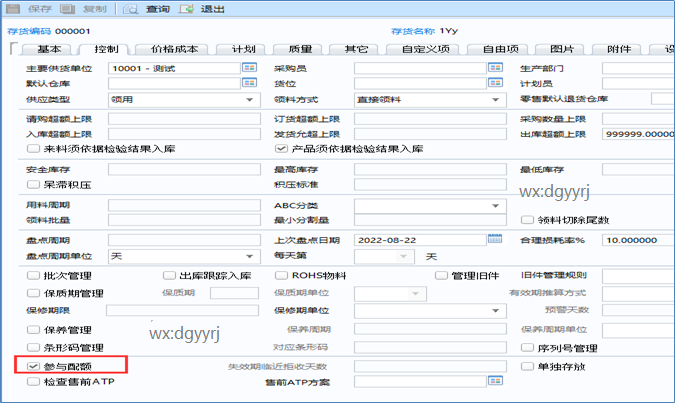Click 用料周期 input field
675x403 pixels.
click(184, 205)
